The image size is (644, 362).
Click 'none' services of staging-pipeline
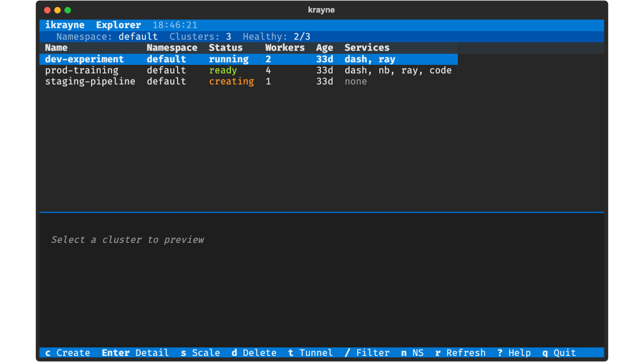point(356,81)
